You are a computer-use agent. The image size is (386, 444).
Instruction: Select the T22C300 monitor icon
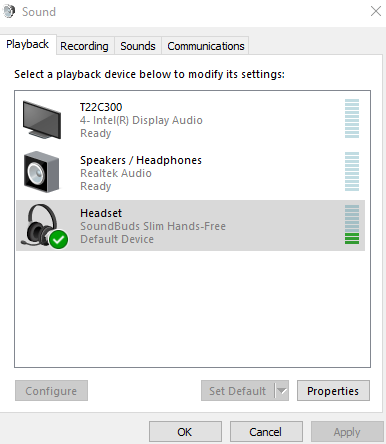(x=42, y=120)
